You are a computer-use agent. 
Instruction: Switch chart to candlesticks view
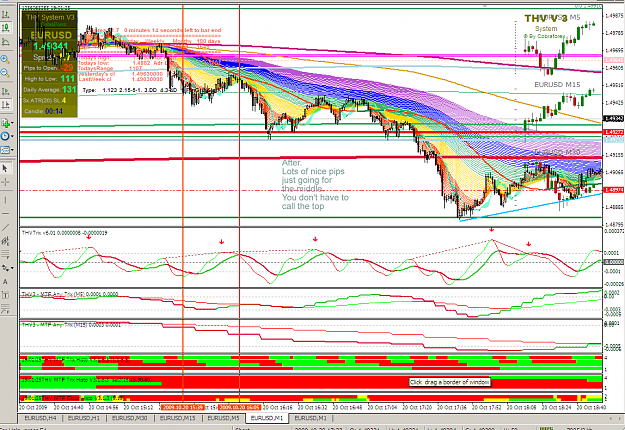pyautogui.click(x=6, y=28)
